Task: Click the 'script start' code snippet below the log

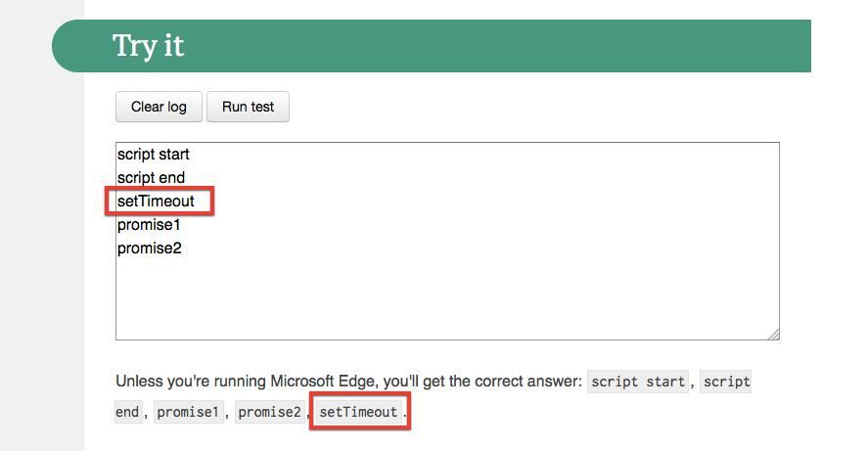Action: [638, 382]
